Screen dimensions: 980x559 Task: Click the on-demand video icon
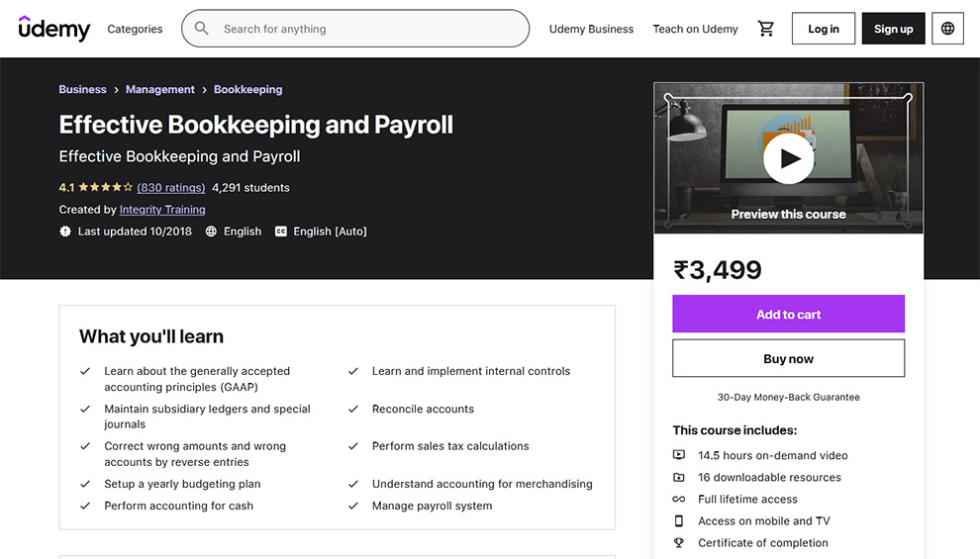(x=679, y=455)
